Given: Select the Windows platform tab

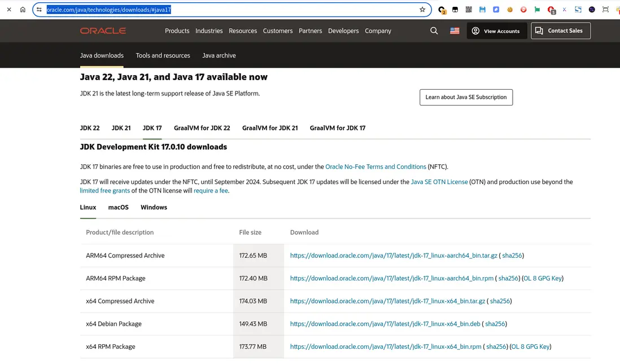Looking at the screenshot, I should [x=154, y=208].
